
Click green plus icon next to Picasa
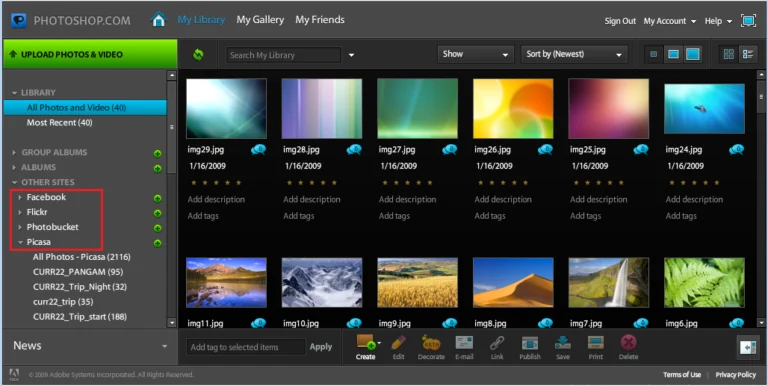[x=157, y=243]
